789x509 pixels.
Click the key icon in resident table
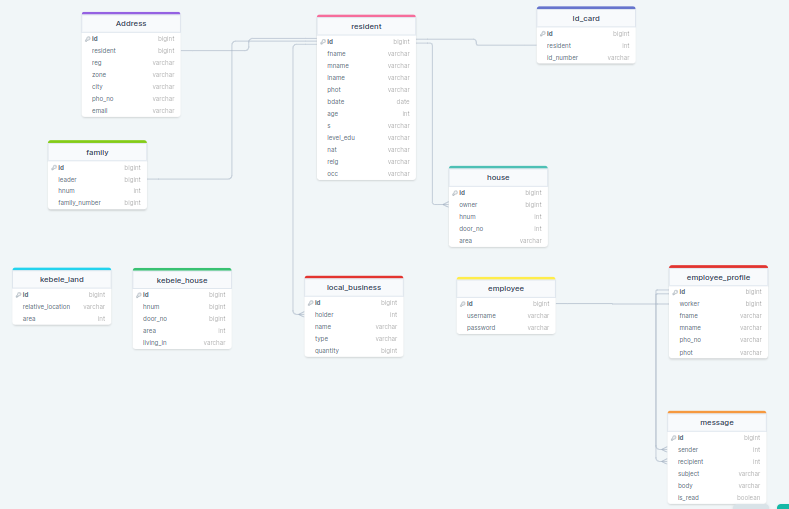click(323, 42)
